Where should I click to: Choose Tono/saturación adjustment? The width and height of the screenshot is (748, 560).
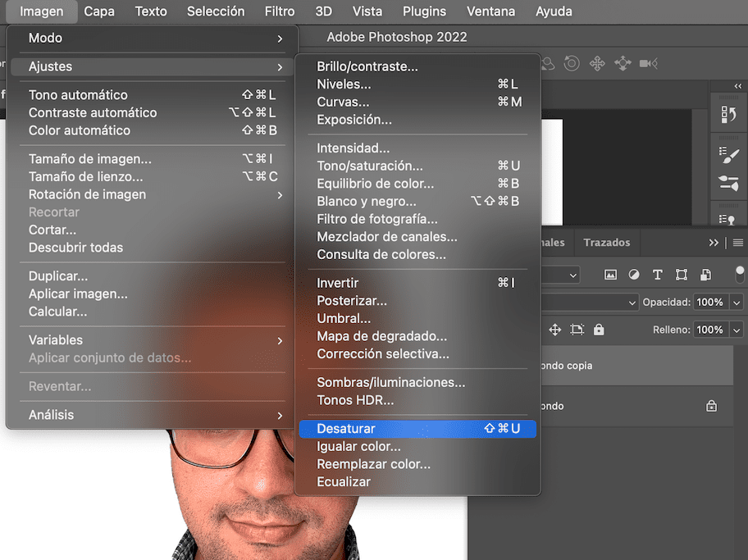[417, 166]
